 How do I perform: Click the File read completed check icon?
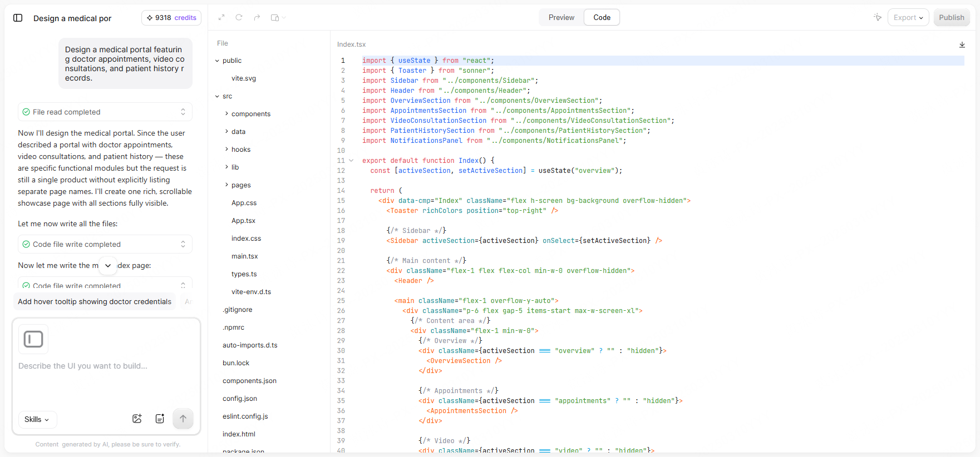(x=26, y=112)
